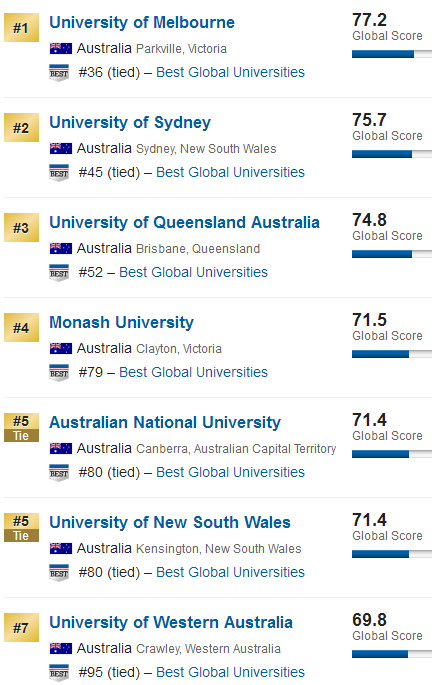Click the #4 gold rank badge
Screen dimensions: 442x685
pyautogui.click(x=21, y=328)
